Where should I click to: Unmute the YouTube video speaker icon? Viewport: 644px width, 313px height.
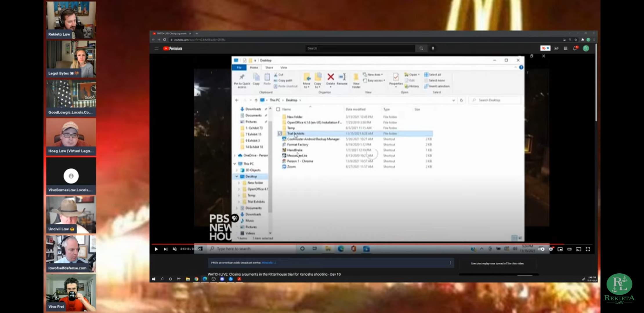coord(175,249)
